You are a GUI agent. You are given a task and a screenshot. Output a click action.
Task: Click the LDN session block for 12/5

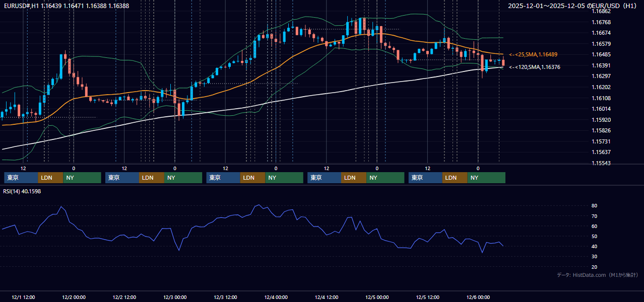[x=455, y=178]
